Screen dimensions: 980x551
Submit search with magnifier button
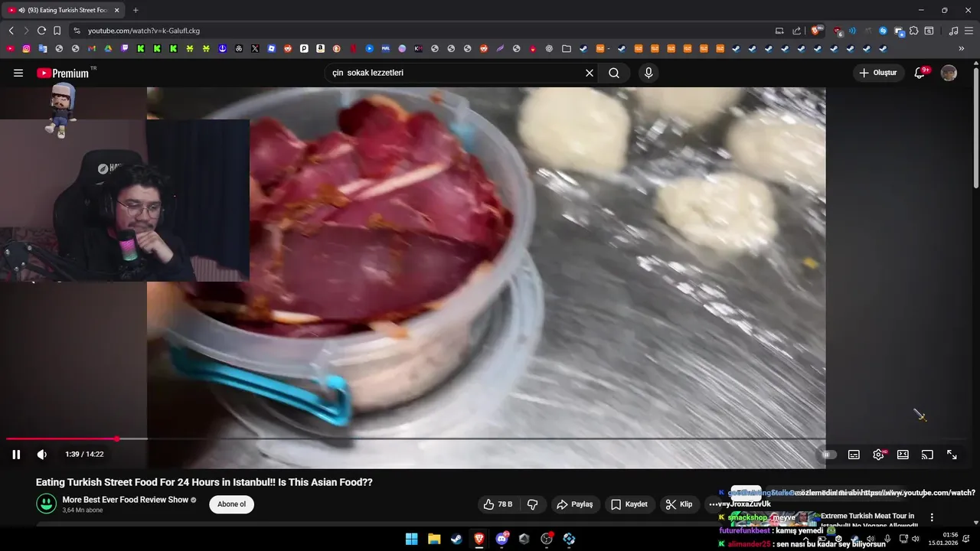(614, 73)
